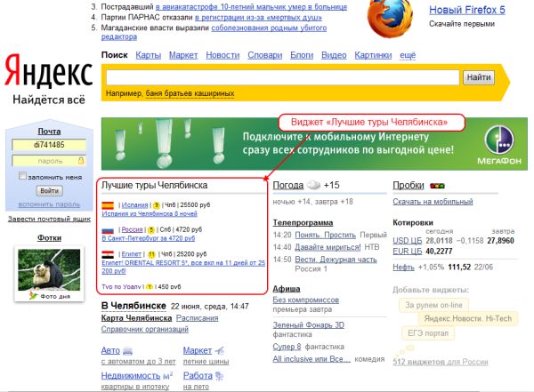Click the вспомнить пароль link
534x392 pixels.
pos(49,204)
